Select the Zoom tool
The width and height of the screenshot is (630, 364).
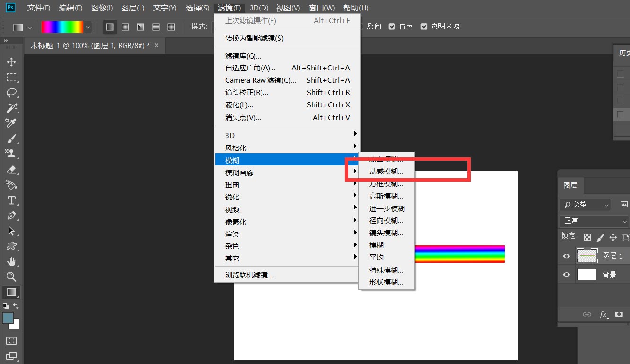(11, 277)
